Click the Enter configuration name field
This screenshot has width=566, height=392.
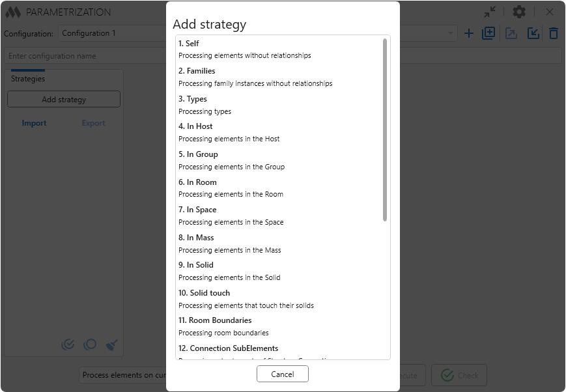click(x=85, y=56)
